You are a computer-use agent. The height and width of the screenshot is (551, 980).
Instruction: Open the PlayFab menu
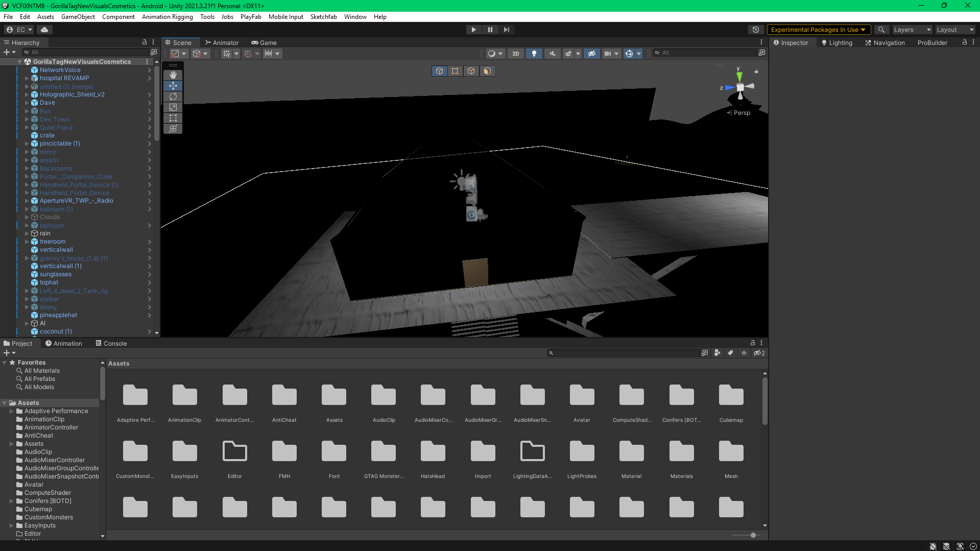[251, 17]
